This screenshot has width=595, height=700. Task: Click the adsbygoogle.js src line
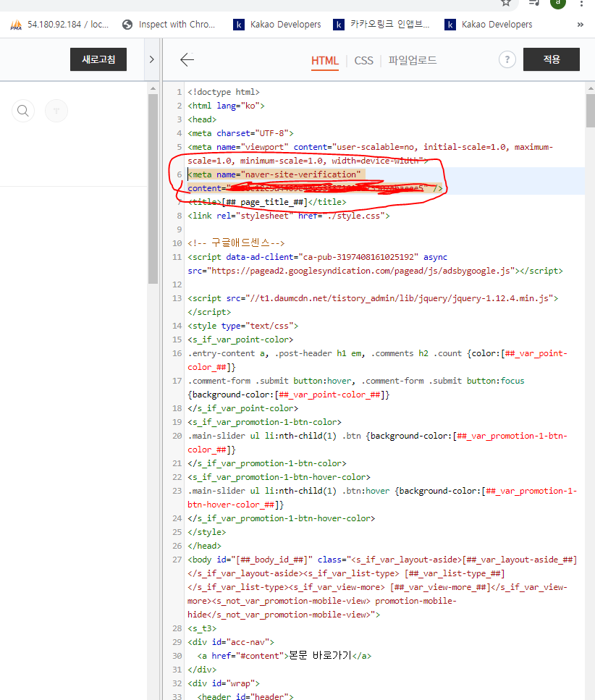(376, 271)
